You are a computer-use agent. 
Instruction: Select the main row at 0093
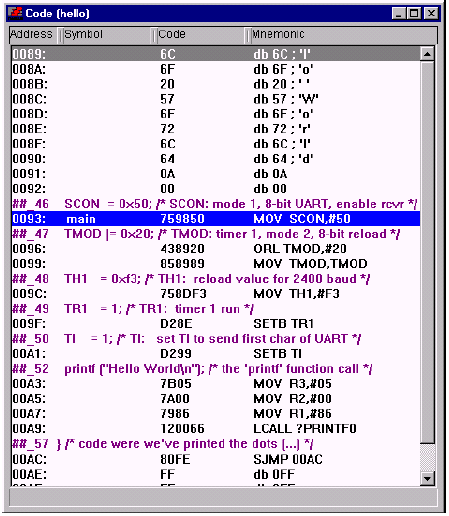click(216, 219)
